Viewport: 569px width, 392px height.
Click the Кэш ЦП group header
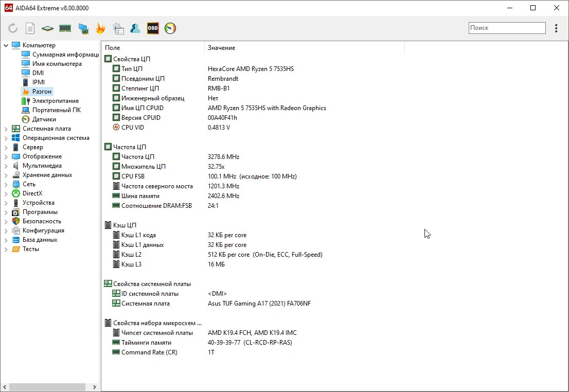point(120,225)
